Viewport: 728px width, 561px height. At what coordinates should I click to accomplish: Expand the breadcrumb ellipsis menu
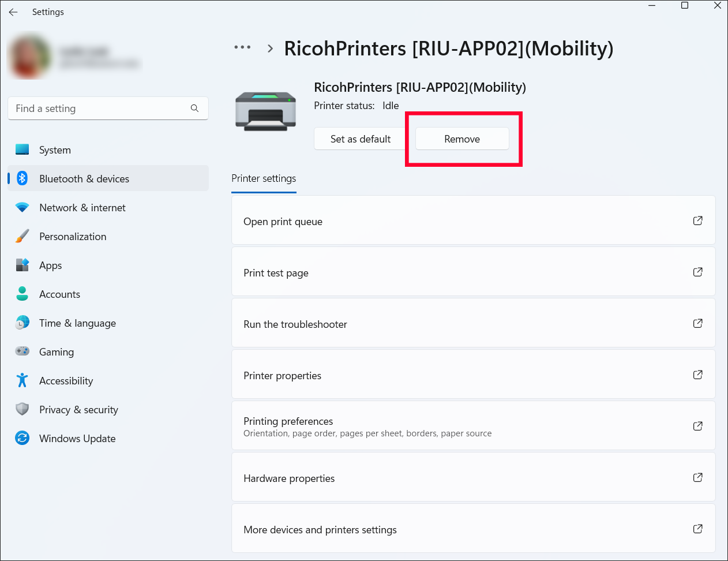point(242,48)
